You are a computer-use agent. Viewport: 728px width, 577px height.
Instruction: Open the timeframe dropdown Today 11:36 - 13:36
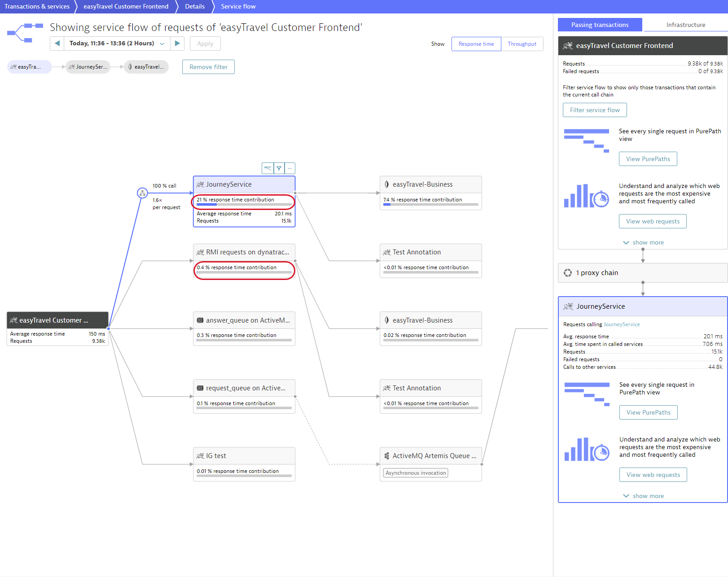coord(117,44)
